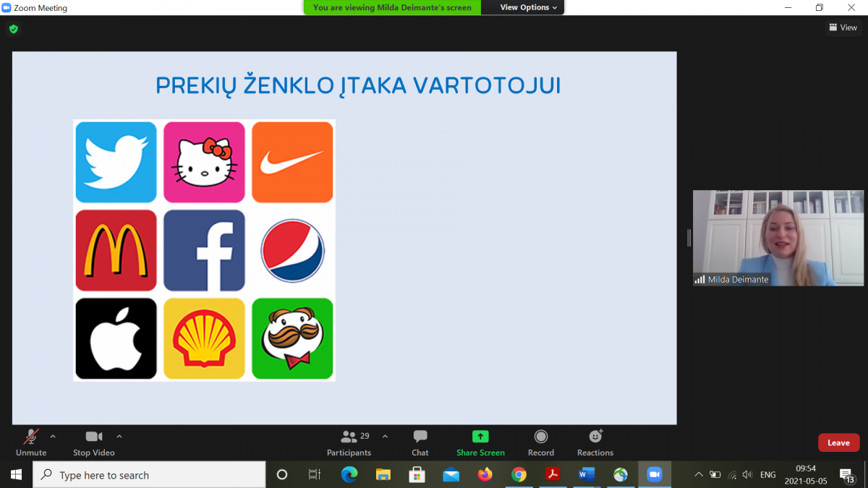Image resolution: width=868 pixels, height=488 pixels.
Task: Open Adobe Acrobat Reader on the taskbar
Action: coord(553,474)
